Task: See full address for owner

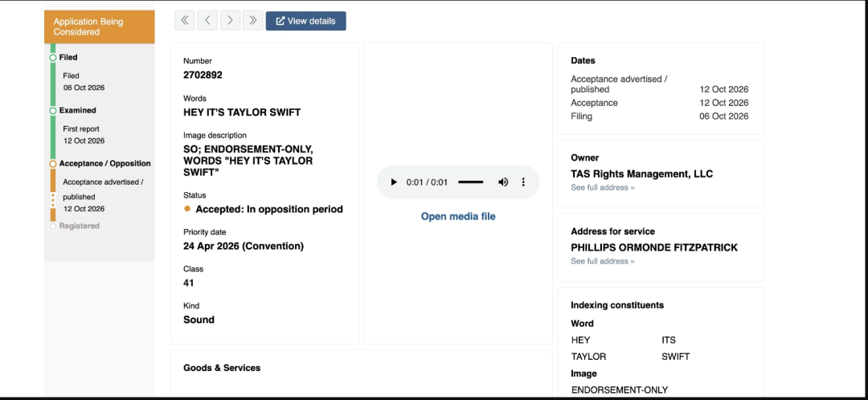Action: (x=603, y=188)
